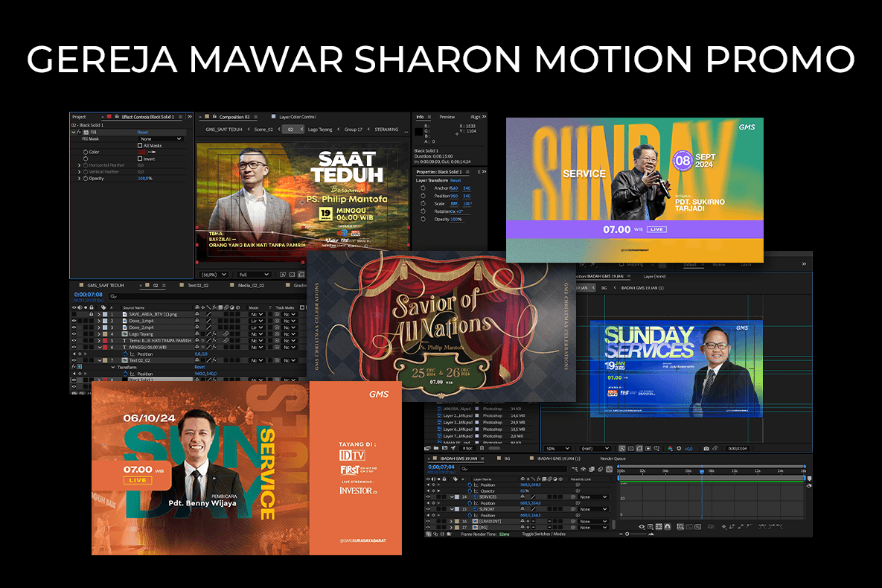Toggle the Anchor Point stopwatch in Properties panel
Image resolution: width=882 pixels, height=588 pixels.
point(423,188)
